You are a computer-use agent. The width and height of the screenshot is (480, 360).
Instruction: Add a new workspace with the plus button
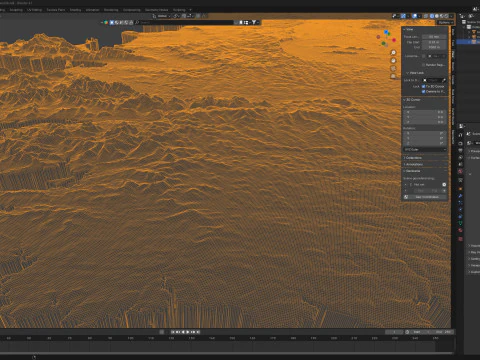(x=190, y=10)
